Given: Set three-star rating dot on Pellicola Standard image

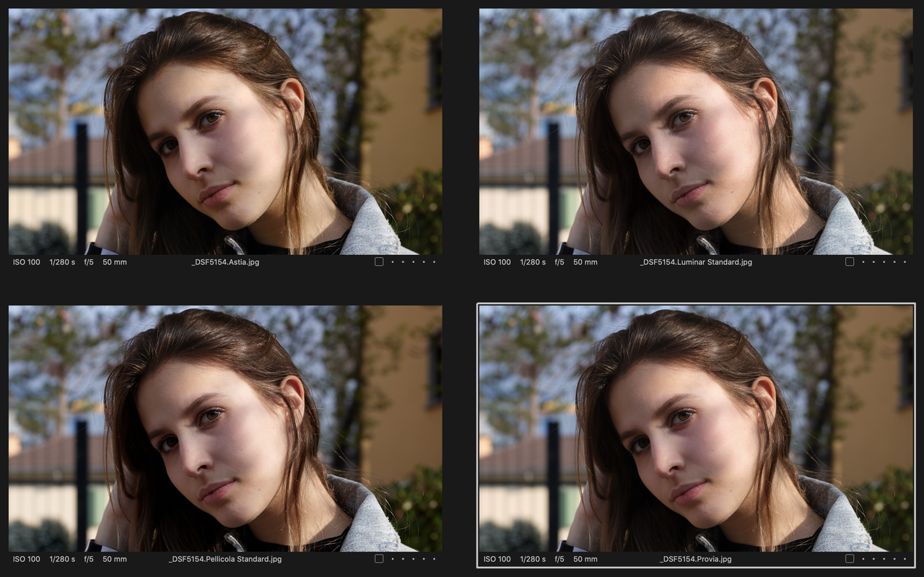Looking at the screenshot, I should pyautogui.click(x=413, y=559).
